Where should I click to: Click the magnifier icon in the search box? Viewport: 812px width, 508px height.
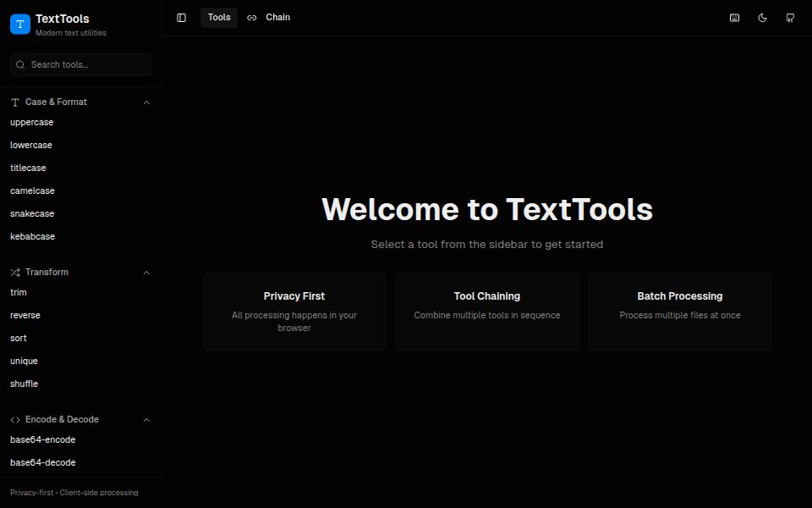(x=20, y=64)
